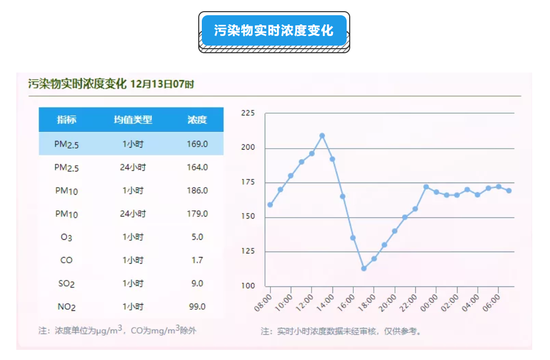Click the 99.0 concentration value
Screen dimensions: 550x360
tap(197, 307)
